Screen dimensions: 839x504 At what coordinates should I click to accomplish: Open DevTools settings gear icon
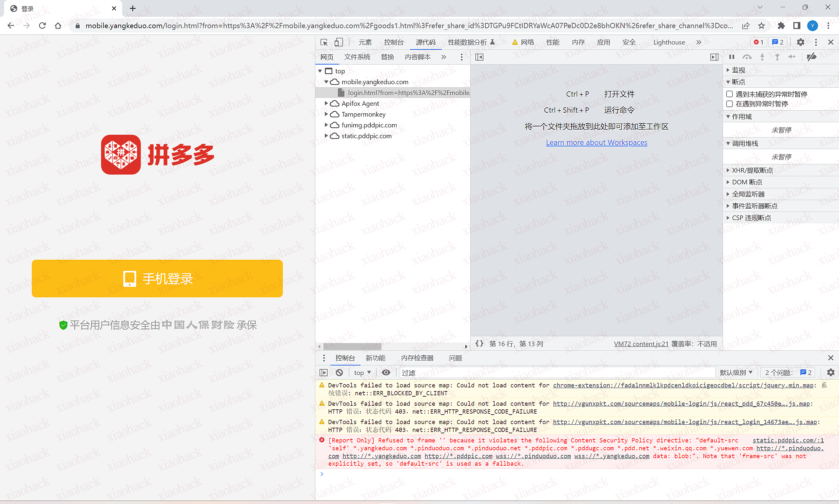(x=801, y=42)
